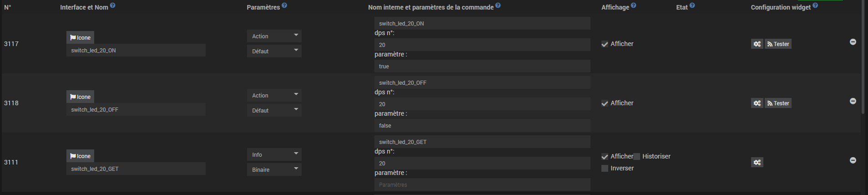Remove command 3117 with minus icon
This screenshot has width=868, height=195.
853,42
